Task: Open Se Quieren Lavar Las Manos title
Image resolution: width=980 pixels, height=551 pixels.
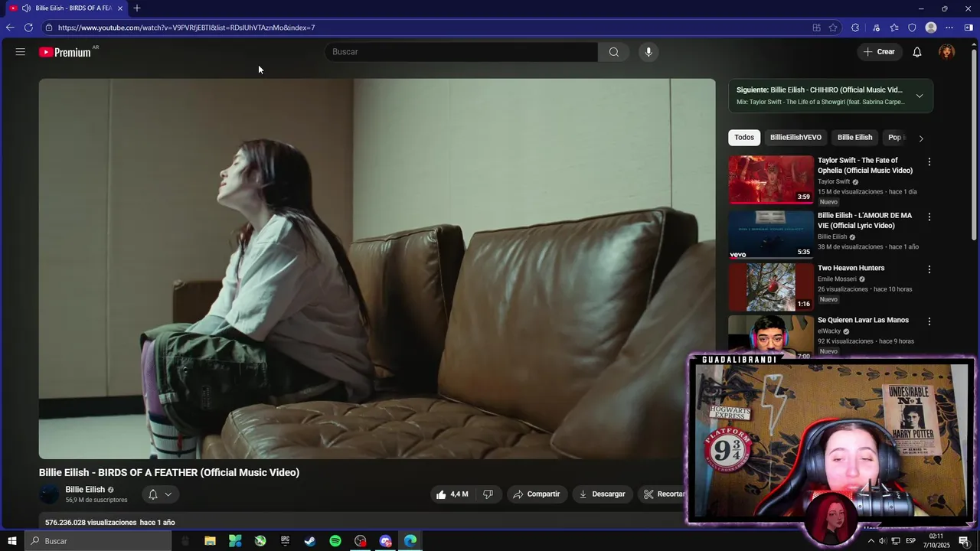Action: 863,320
